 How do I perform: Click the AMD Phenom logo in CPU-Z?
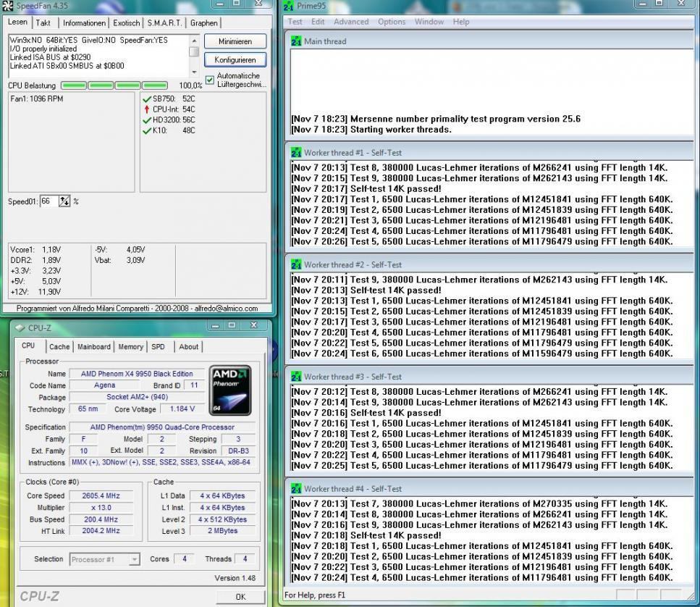point(230,390)
